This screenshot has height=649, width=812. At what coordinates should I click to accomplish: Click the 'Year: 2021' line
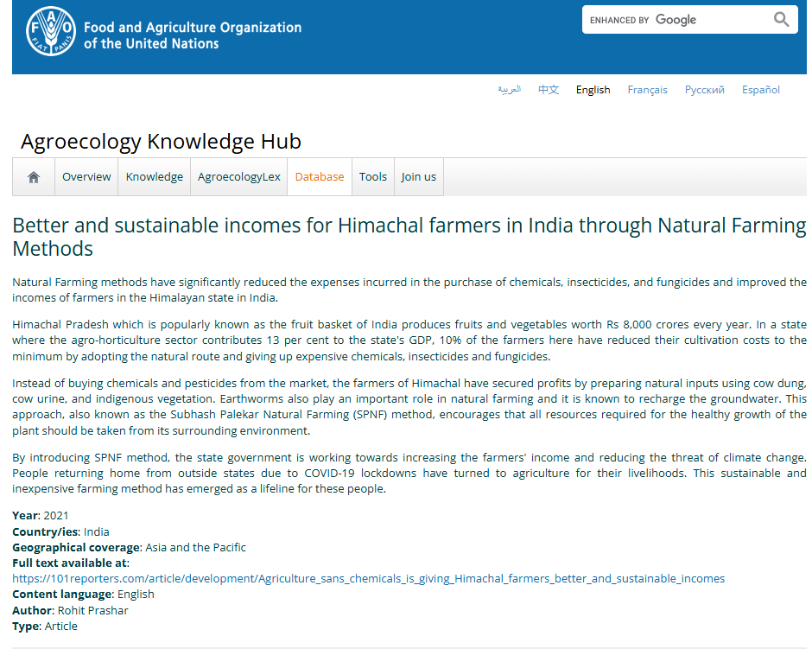(x=41, y=515)
